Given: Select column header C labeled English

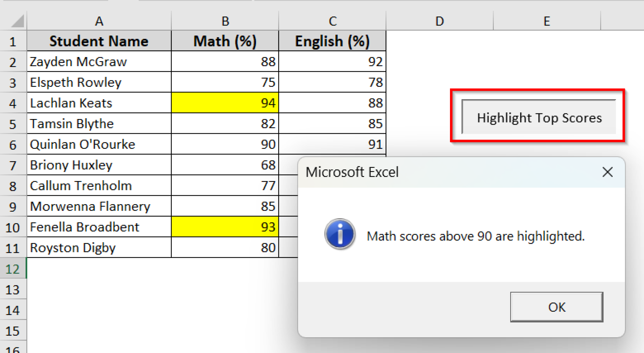Looking at the screenshot, I should [x=332, y=21].
